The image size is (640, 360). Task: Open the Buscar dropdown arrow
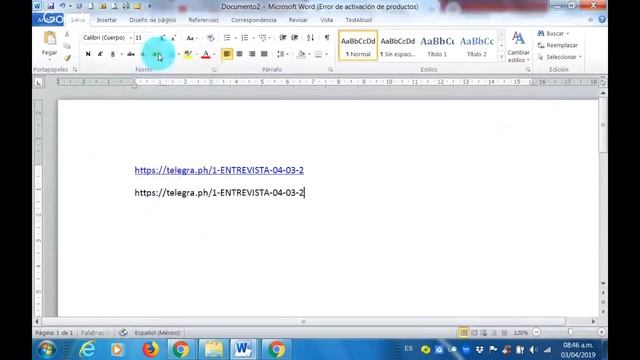coord(568,33)
